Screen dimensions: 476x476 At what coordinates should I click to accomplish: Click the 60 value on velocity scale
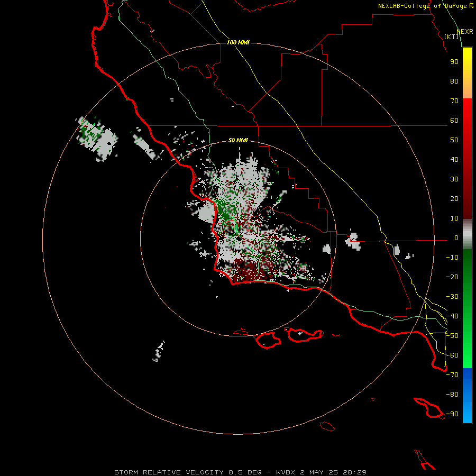click(454, 121)
